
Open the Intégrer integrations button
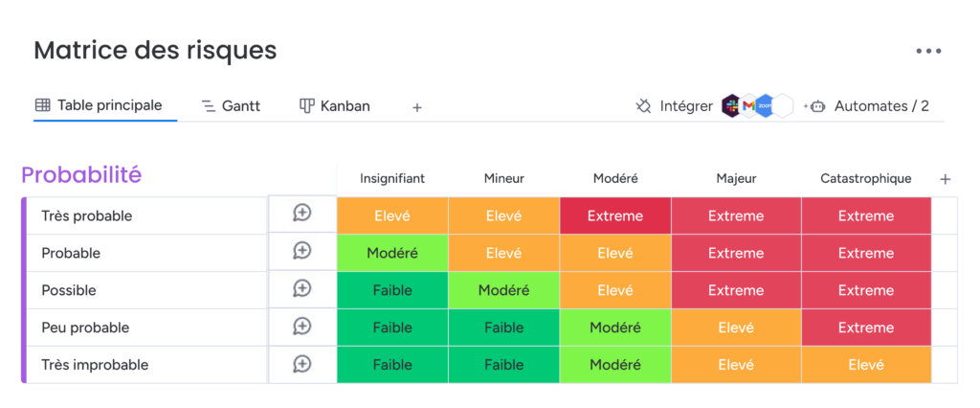tap(674, 106)
